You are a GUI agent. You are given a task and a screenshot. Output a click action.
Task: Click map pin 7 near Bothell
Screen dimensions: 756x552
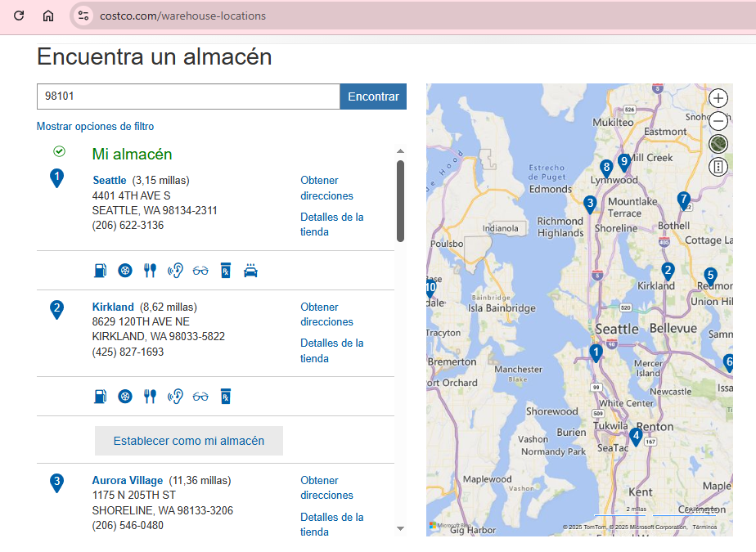pos(683,200)
